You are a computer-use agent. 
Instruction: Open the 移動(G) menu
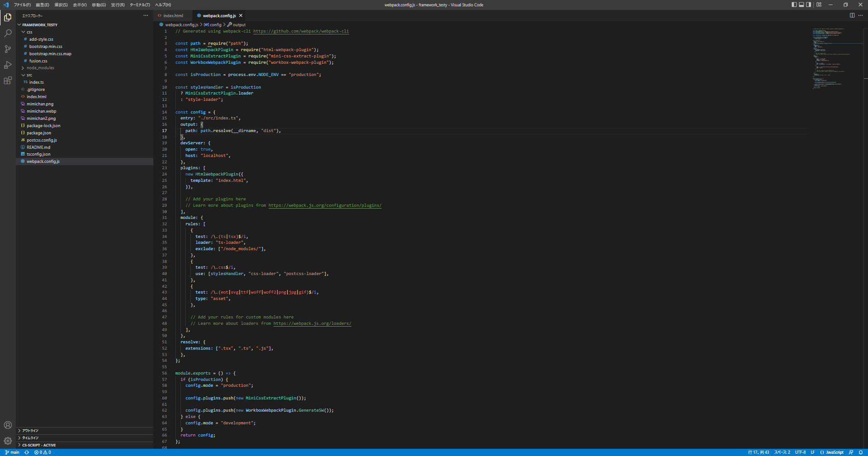[99, 5]
